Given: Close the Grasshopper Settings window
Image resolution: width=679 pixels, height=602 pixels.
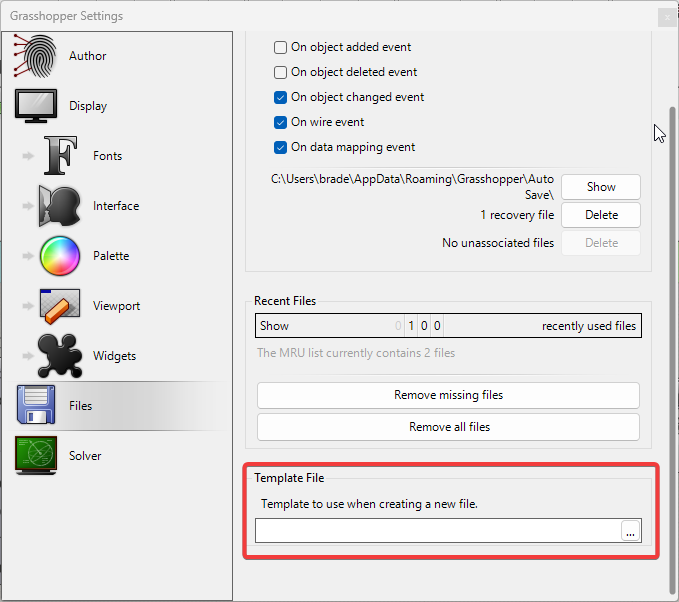Looking at the screenshot, I should point(667,18).
